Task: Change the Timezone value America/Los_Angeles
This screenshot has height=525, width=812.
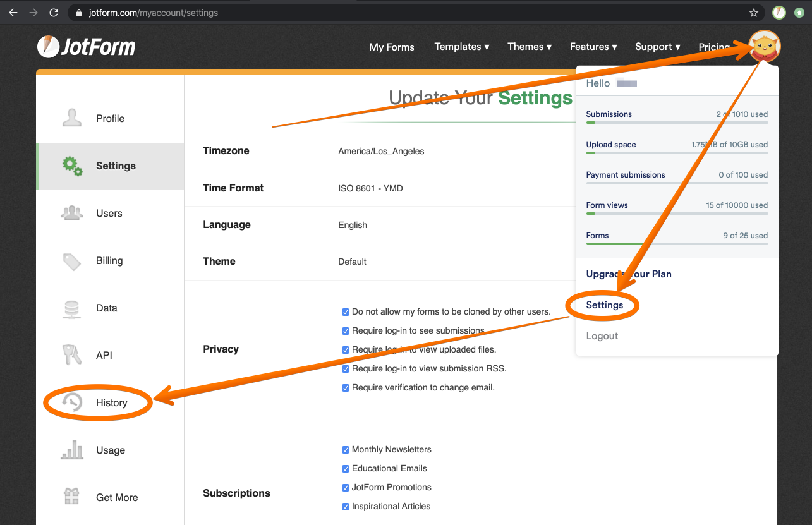Action: click(x=381, y=151)
